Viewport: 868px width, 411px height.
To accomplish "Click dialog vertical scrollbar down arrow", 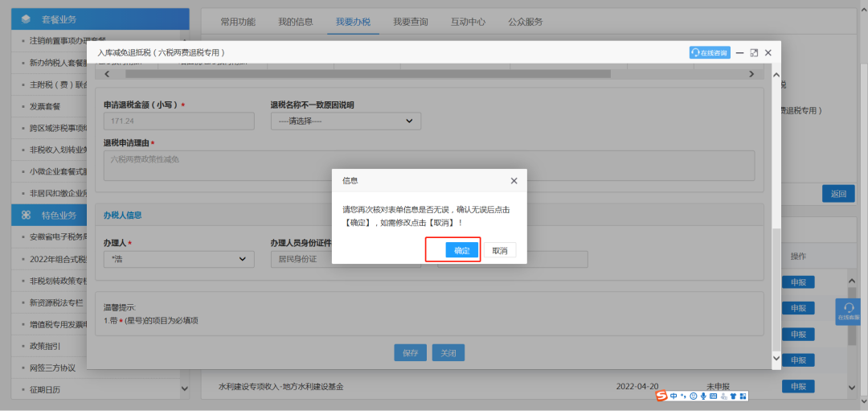I will pyautogui.click(x=776, y=359).
